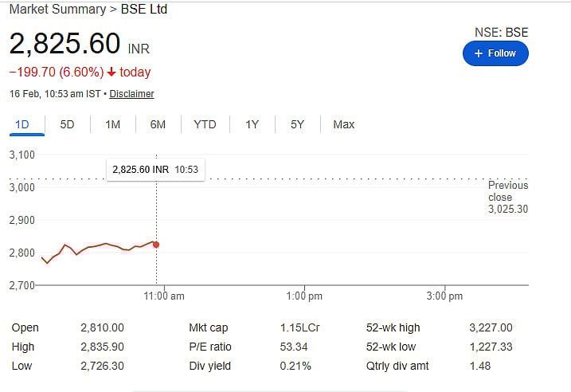The width and height of the screenshot is (571, 392).
Task: Click the Previous close label
Action: (508, 191)
